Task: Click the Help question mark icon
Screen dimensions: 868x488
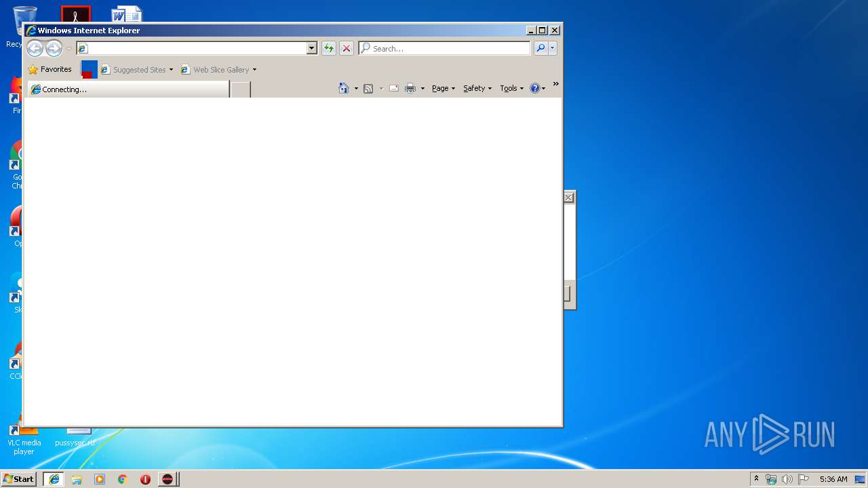Action: click(x=535, y=88)
